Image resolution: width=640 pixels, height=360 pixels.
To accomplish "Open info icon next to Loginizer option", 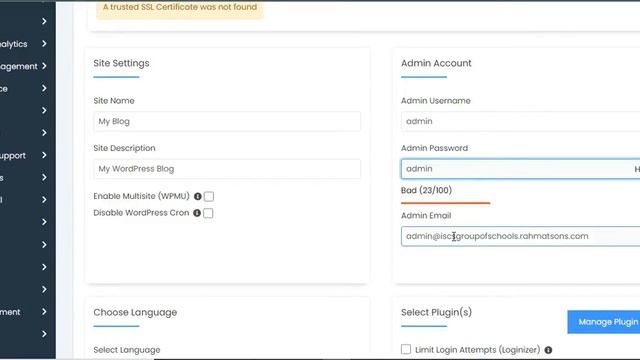I will click(548, 350).
